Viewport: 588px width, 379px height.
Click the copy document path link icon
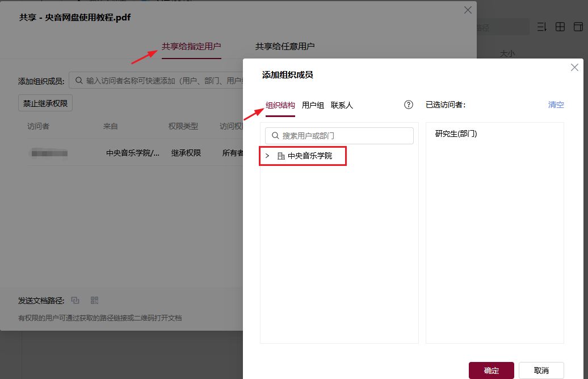75,300
